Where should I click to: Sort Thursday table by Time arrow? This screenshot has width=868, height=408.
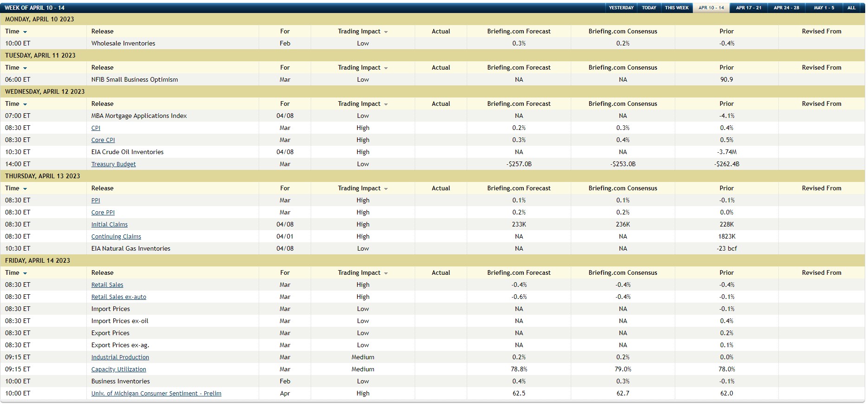[x=25, y=189]
